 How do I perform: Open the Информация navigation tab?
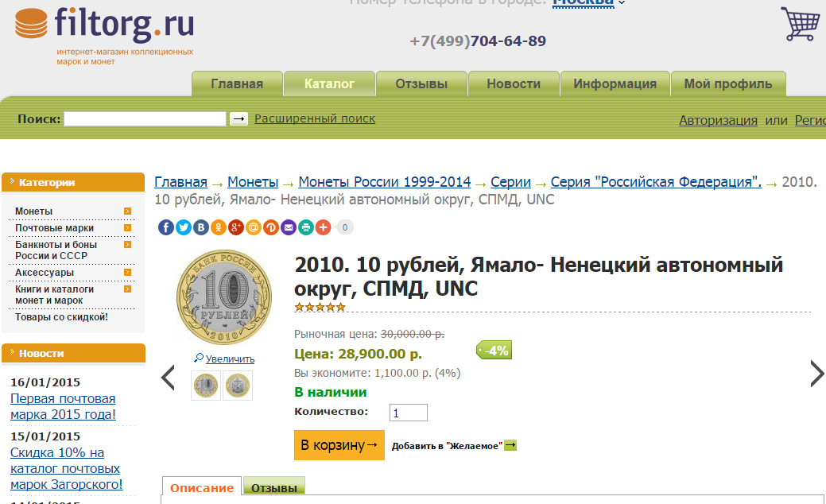(x=615, y=83)
